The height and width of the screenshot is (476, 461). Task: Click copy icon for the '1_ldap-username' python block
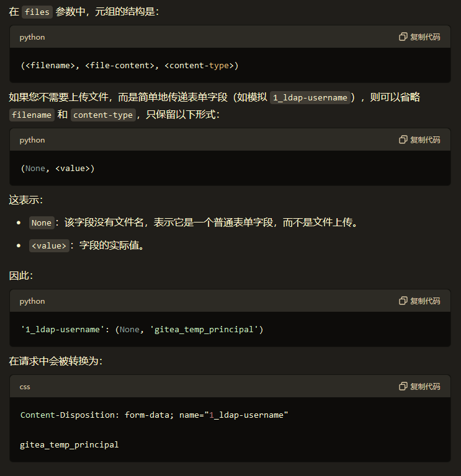403,301
